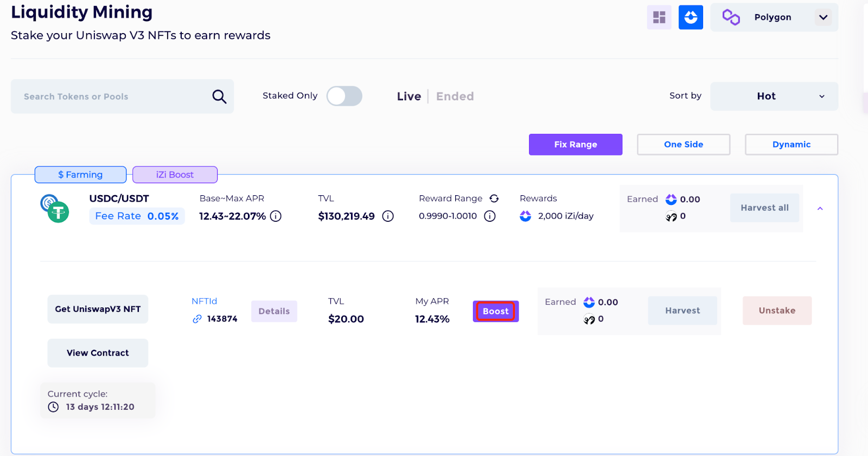Focus the Search Tokens or Pools field
This screenshot has width=868, height=456.
122,97
